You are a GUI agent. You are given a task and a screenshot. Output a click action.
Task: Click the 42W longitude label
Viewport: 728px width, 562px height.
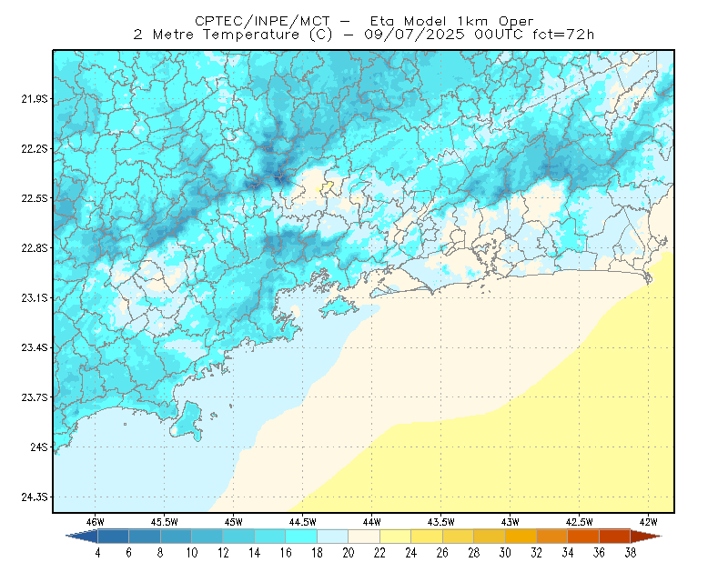coord(648,522)
